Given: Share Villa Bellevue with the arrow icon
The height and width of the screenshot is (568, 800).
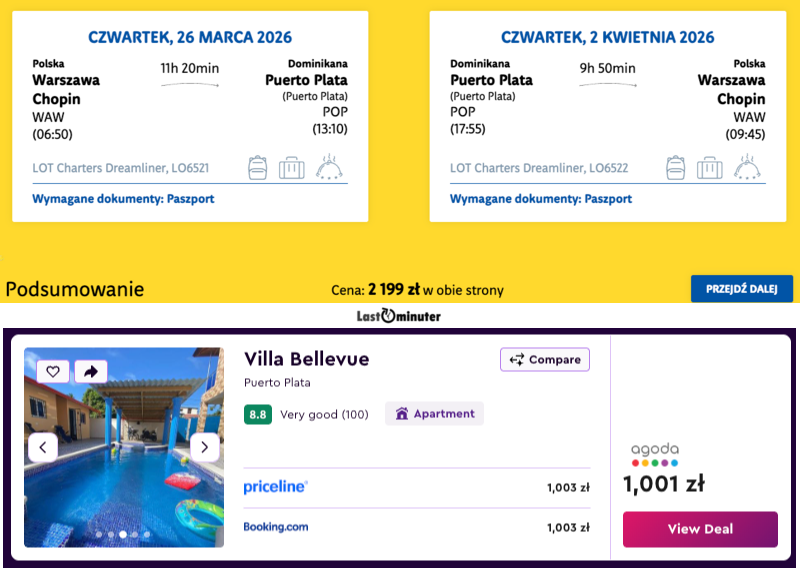Looking at the screenshot, I should pos(91,371).
